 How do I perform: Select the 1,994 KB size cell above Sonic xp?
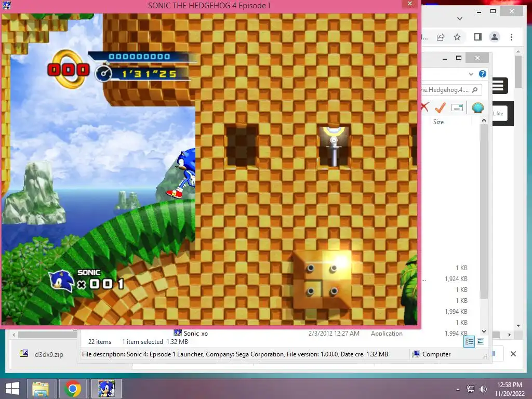tap(456, 312)
